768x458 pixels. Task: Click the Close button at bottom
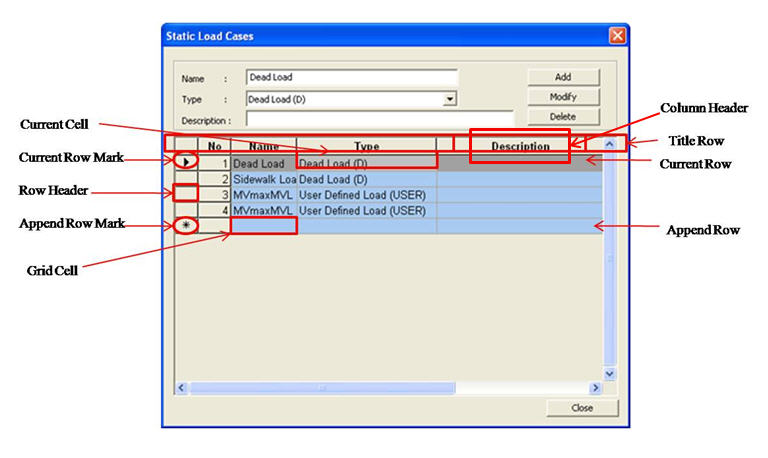(x=581, y=408)
